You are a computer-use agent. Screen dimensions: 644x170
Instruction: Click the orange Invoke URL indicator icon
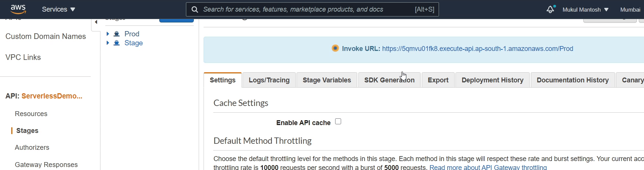tap(335, 48)
